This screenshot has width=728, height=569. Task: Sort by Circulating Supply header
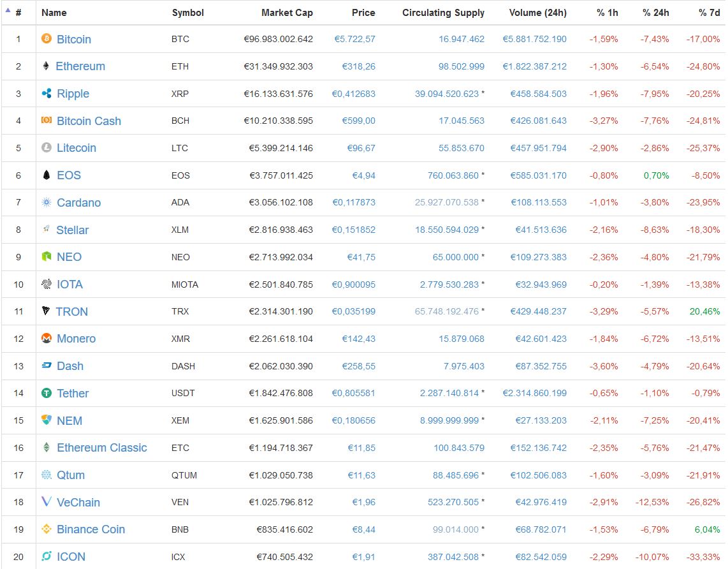443,13
